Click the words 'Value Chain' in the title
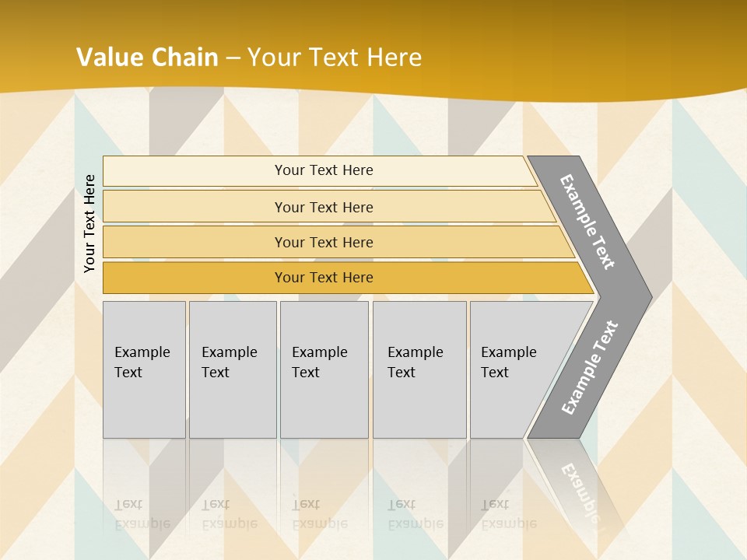The image size is (747, 560). (147, 58)
